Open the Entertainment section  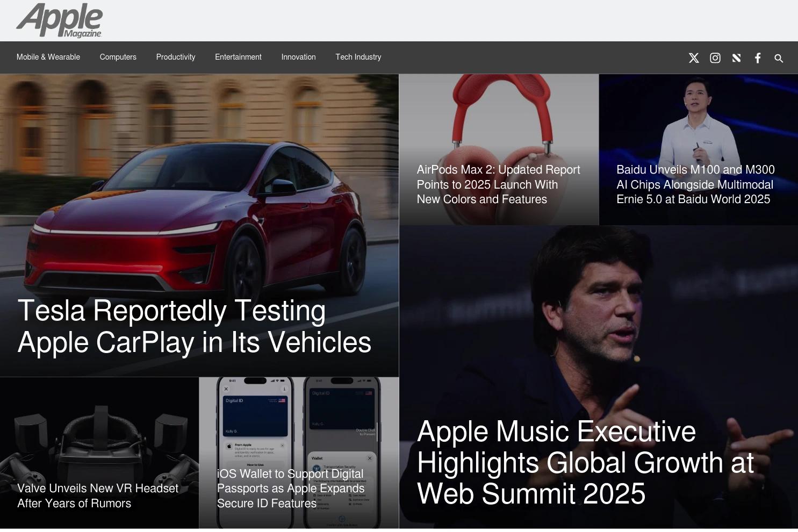point(238,57)
